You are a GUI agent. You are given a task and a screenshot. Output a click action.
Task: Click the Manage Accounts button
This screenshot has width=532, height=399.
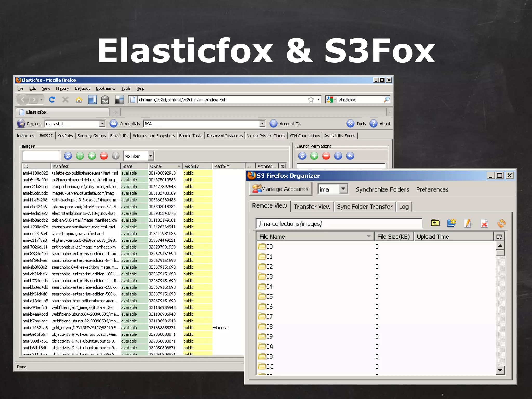click(x=281, y=189)
